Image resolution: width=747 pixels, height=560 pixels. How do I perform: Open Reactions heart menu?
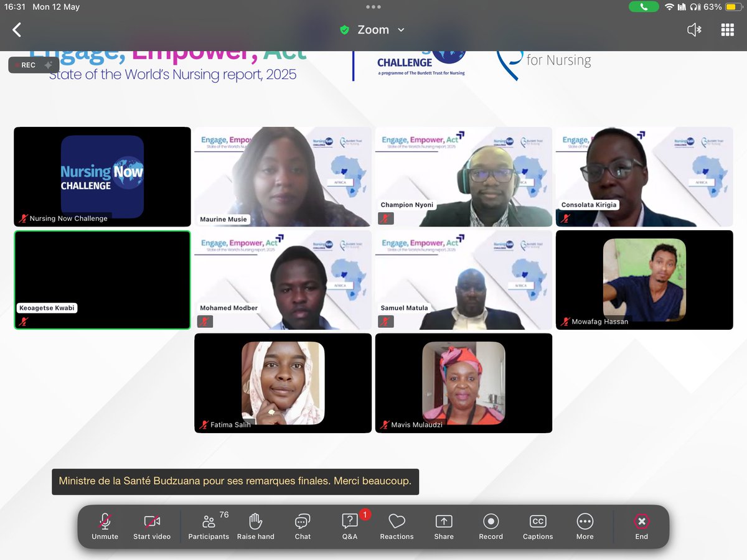(x=397, y=521)
